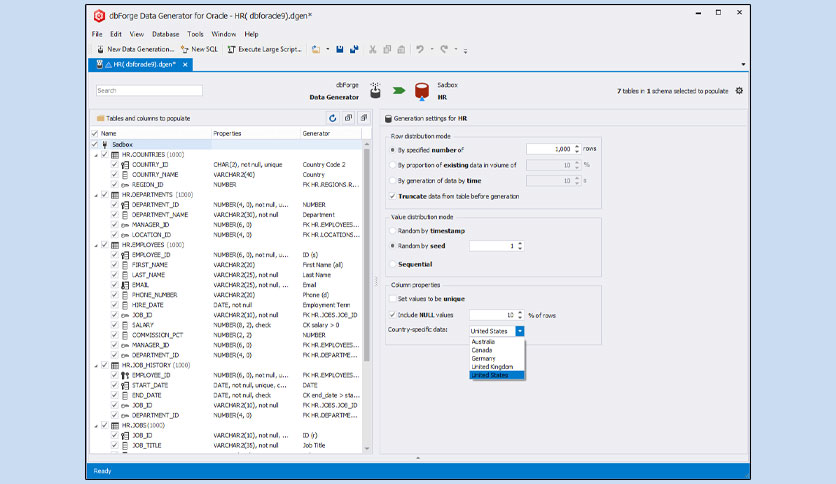Screen dimensions: 836x484
Task: Open the Country-specific data dropdown arrow
Action: pyautogui.click(x=519, y=331)
